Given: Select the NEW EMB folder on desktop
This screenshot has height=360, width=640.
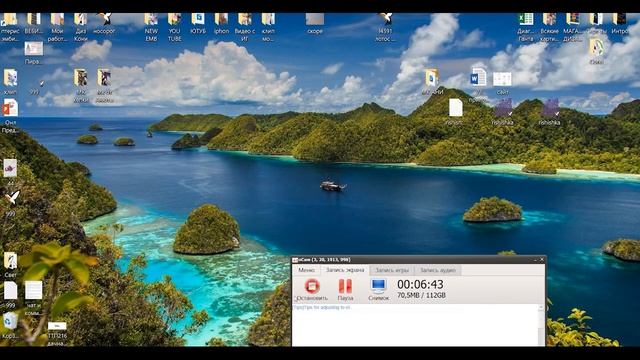Looking at the screenshot, I should point(151,27).
